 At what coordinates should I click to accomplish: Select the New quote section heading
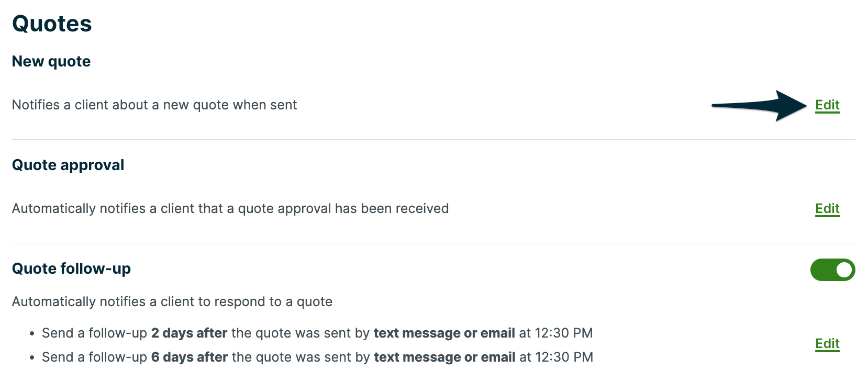pyautogui.click(x=51, y=62)
